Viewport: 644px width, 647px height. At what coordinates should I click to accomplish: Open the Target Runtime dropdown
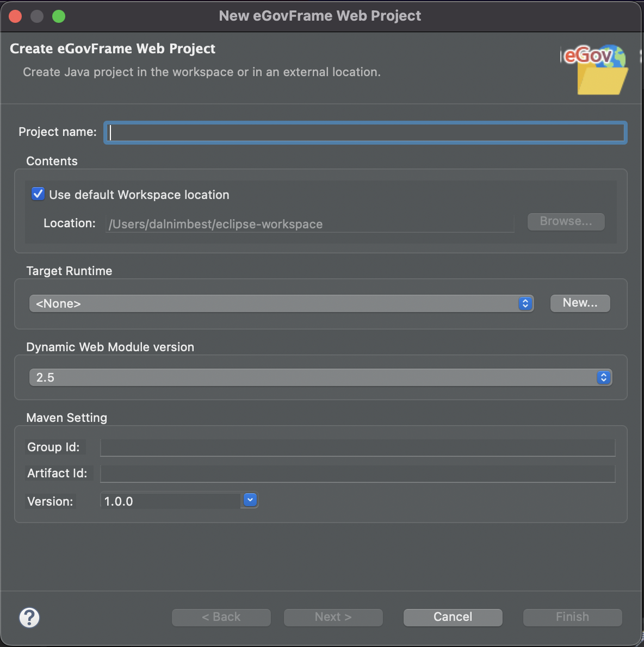[x=282, y=303]
